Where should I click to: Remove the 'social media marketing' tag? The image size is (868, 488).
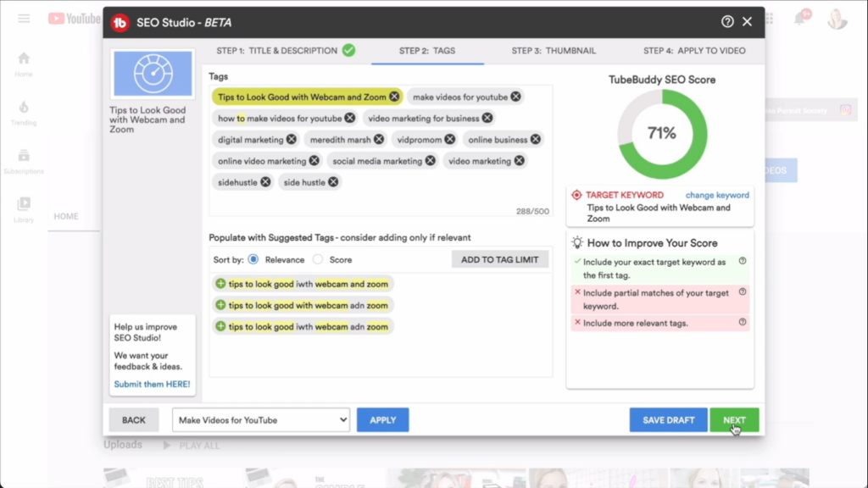[430, 160]
